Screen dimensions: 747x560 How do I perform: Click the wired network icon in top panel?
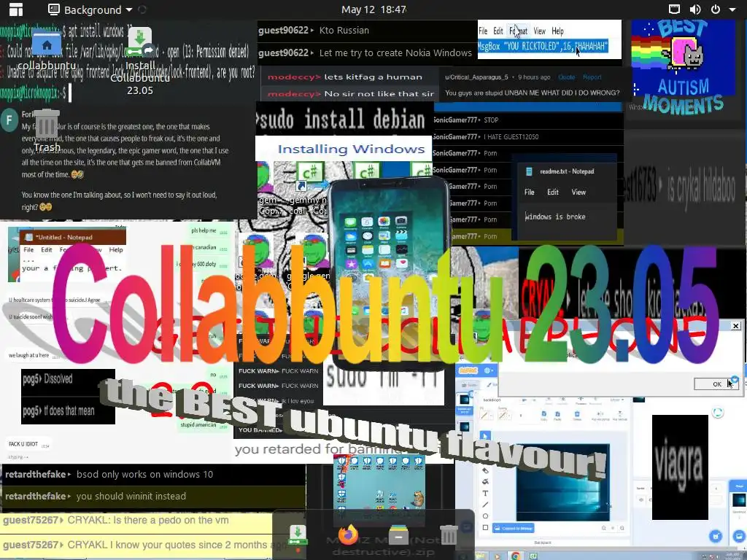(674, 9)
